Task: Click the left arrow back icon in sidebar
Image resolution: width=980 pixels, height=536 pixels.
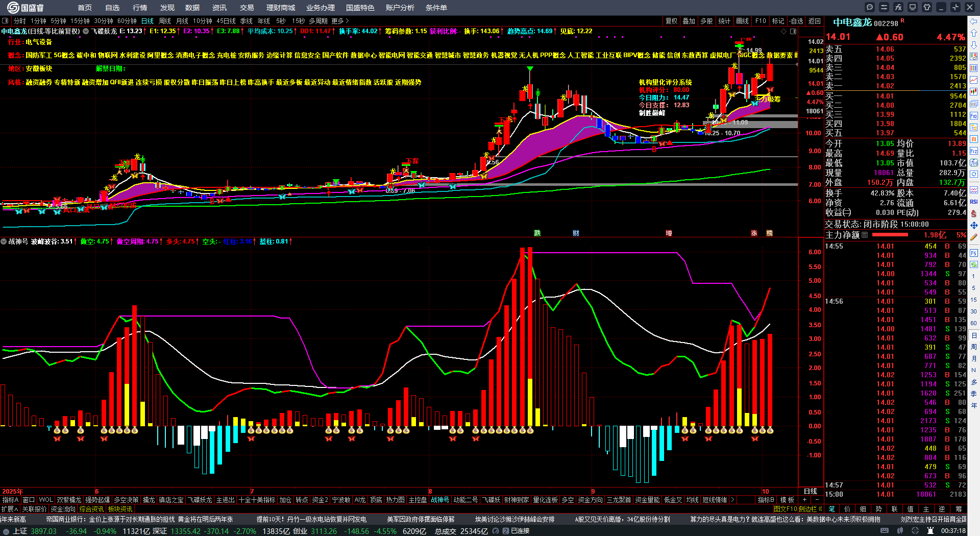Action: (974, 21)
